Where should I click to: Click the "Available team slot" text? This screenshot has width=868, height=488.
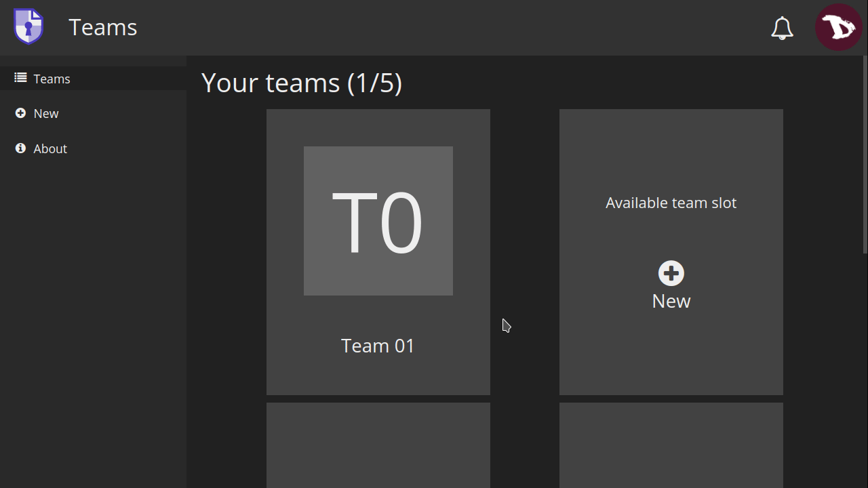pos(671,203)
